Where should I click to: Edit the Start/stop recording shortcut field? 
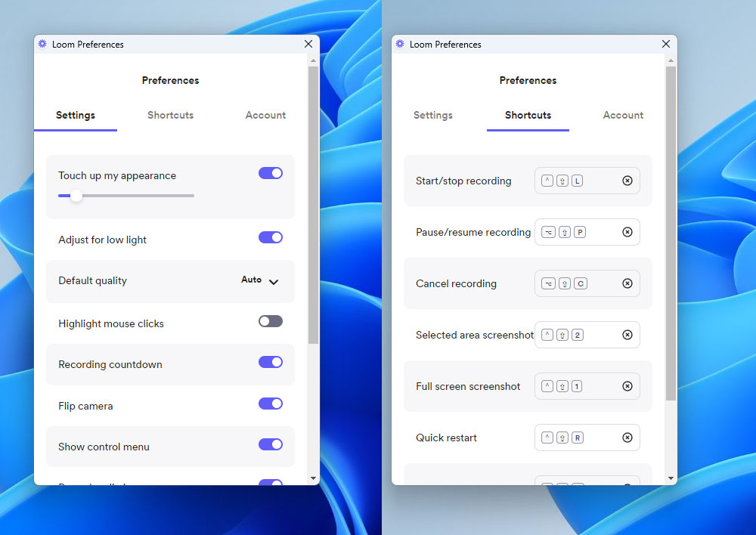[x=587, y=181]
